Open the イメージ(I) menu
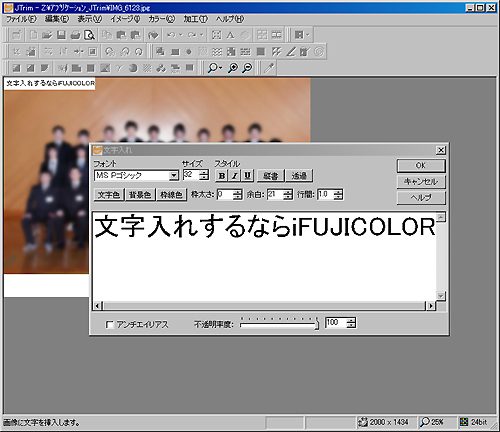The height and width of the screenshot is (432, 500). (126, 19)
